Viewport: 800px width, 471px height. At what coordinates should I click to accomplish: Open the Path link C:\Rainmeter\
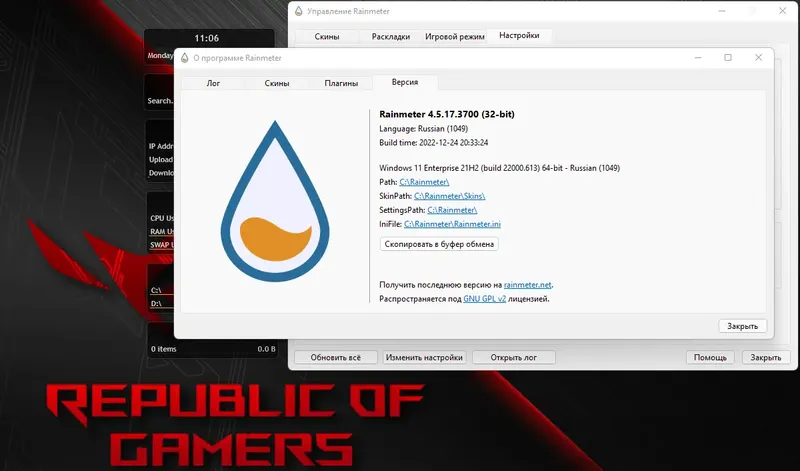pyautogui.click(x=424, y=182)
